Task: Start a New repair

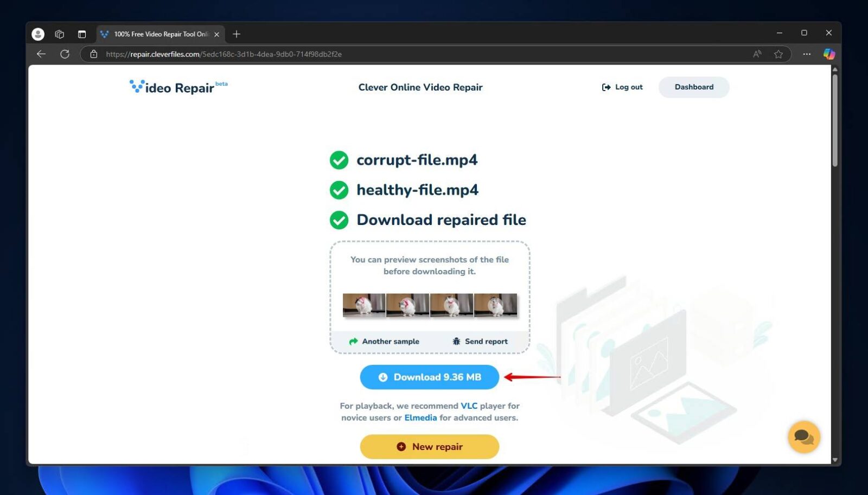Action: 429,446
